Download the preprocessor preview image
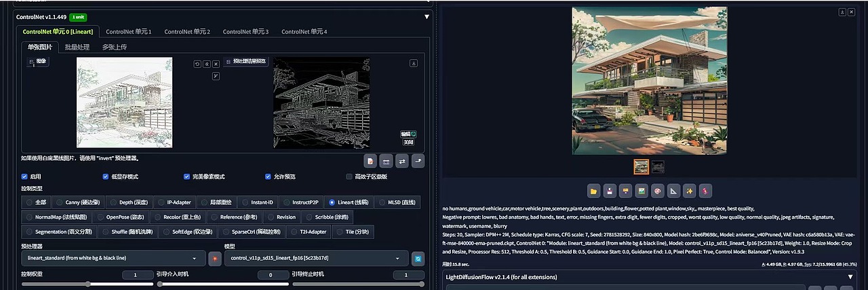 tap(414, 63)
